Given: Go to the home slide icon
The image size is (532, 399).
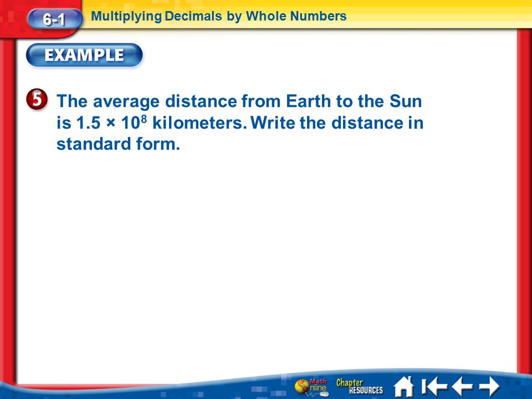Looking at the screenshot, I should tap(404, 386).
